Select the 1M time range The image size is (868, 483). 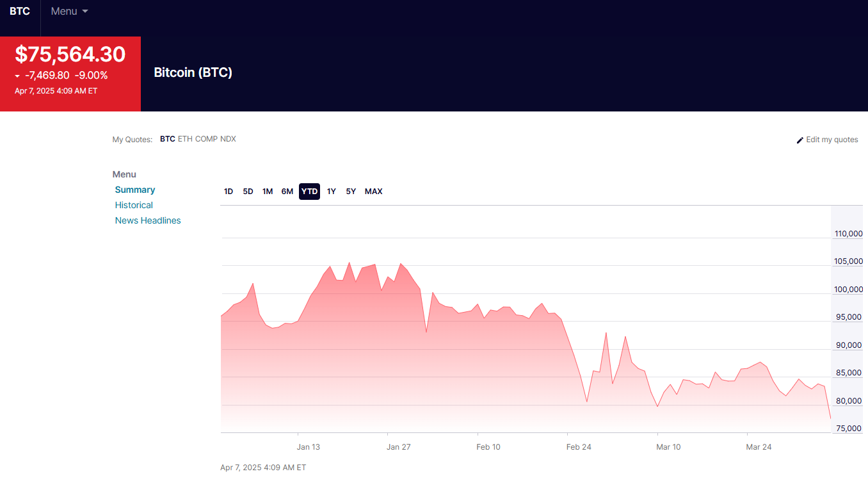point(268,192)
